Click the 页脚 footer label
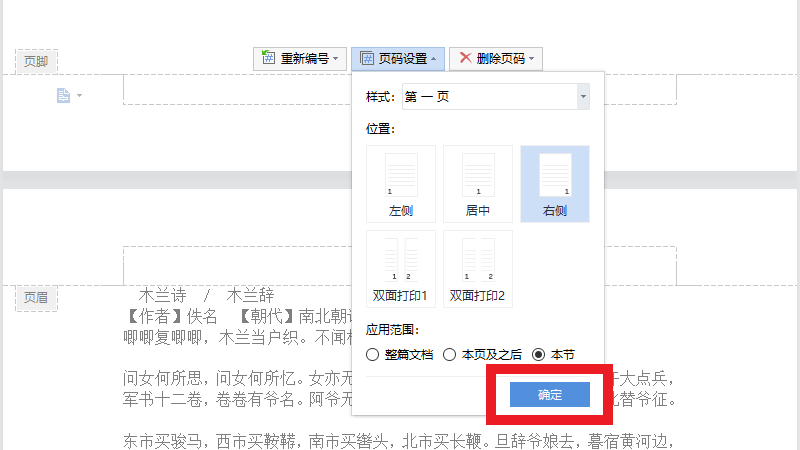The image size is (800, 450). tap(36, 61)
